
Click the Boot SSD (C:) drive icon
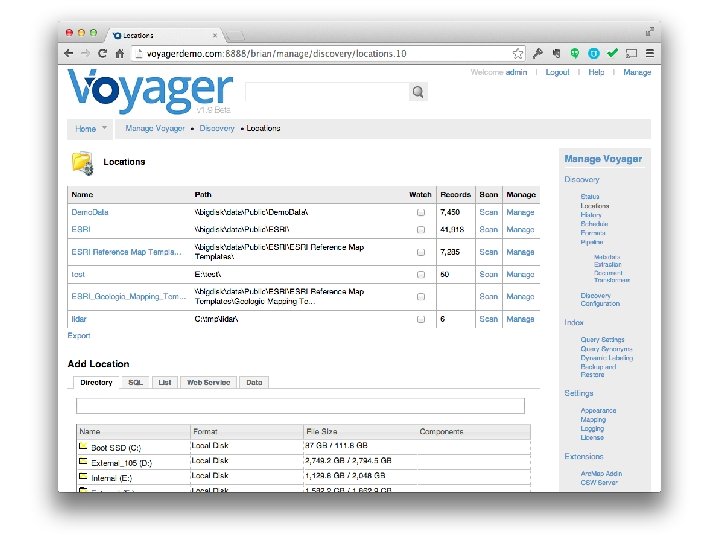pos(83,446)
